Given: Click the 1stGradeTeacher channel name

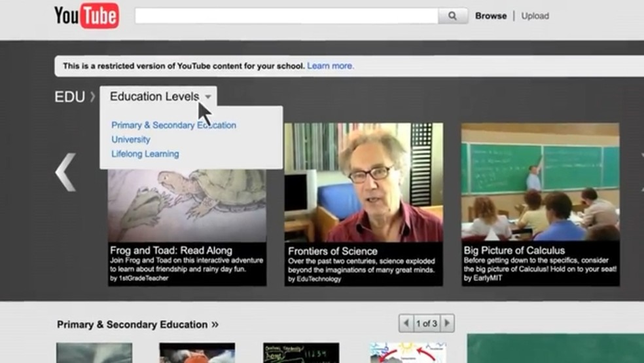Looking at the screenshot, I should tap(143, 278).
